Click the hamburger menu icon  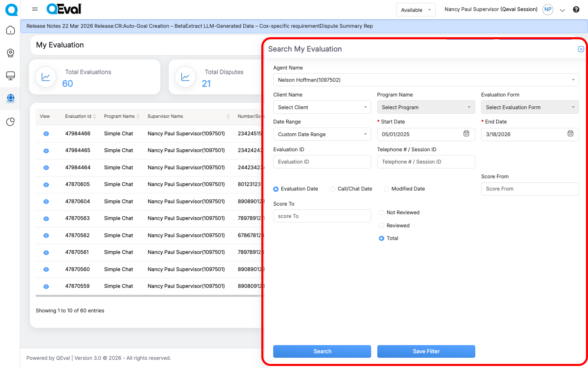(35, 9)
